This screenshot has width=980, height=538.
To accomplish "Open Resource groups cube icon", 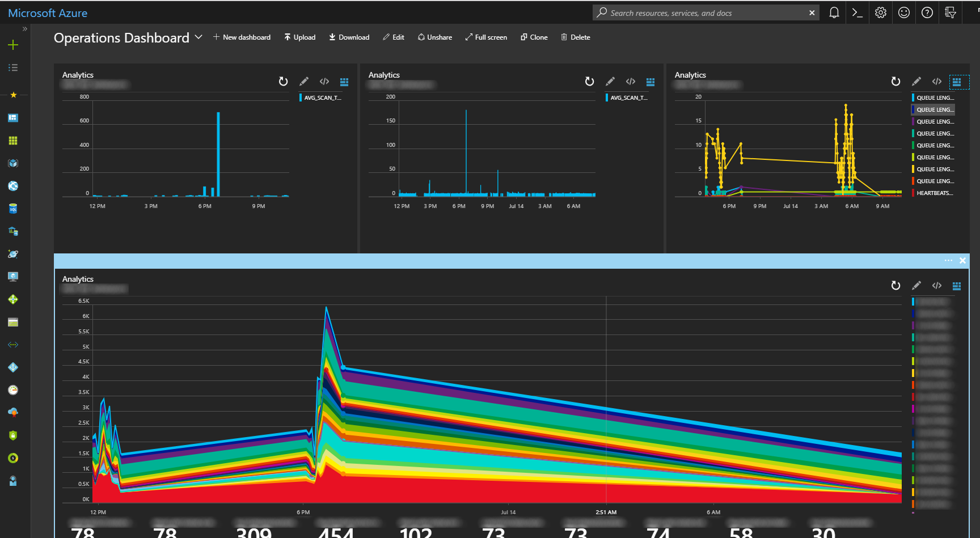I will pos(13,163).
